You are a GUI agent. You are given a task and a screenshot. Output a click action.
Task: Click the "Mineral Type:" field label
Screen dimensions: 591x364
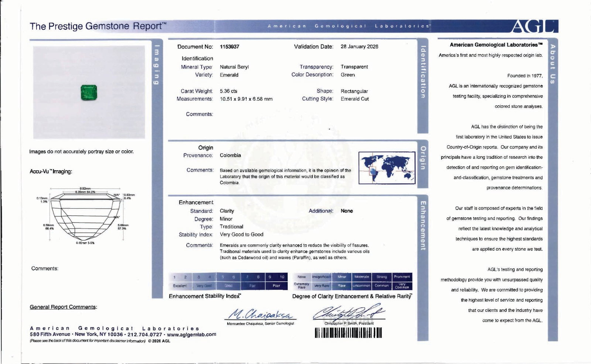pos(197,67)
